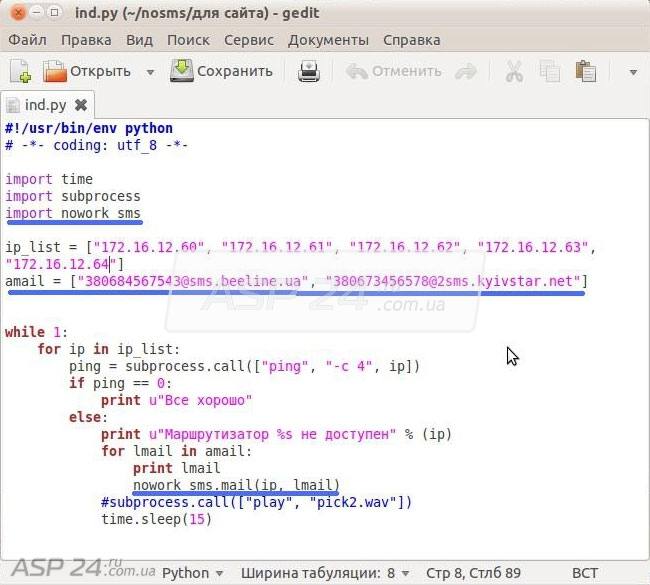Click the Стр 8, Стлб 89 status text
Screen dimensions: 650x585
[473, 573]
